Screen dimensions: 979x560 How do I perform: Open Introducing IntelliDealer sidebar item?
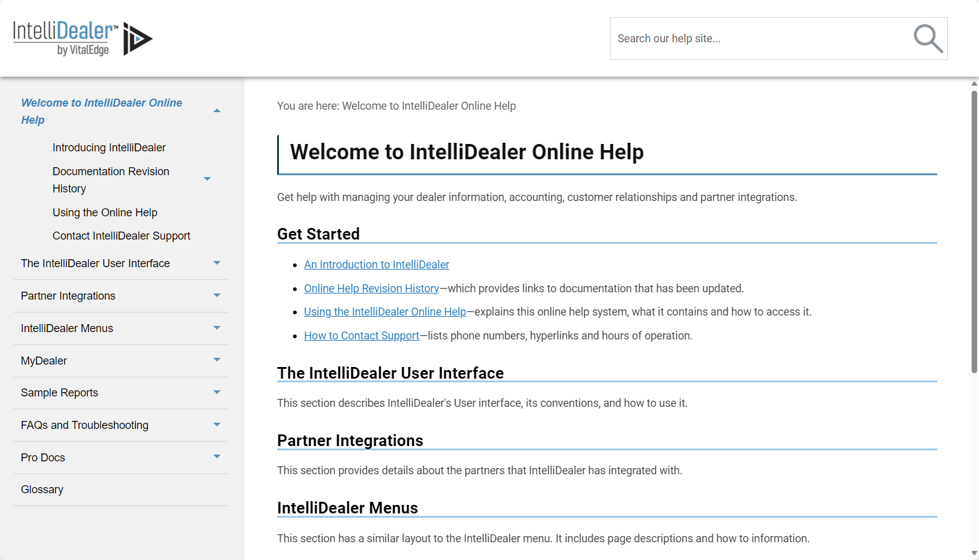point(109,148)
